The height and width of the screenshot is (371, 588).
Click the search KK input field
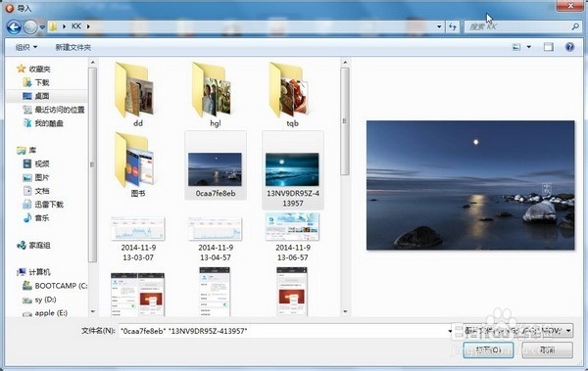(517, 26)
